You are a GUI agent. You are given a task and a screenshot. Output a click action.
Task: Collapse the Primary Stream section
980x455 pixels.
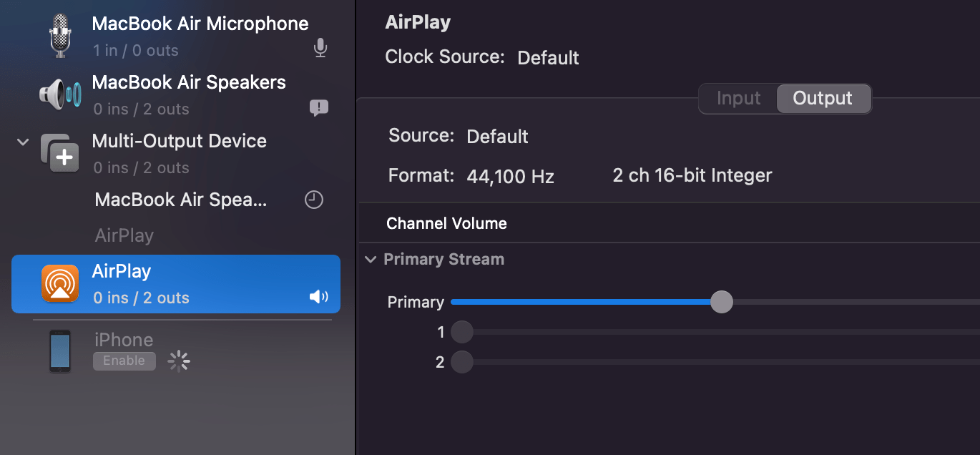pos(370,259)
